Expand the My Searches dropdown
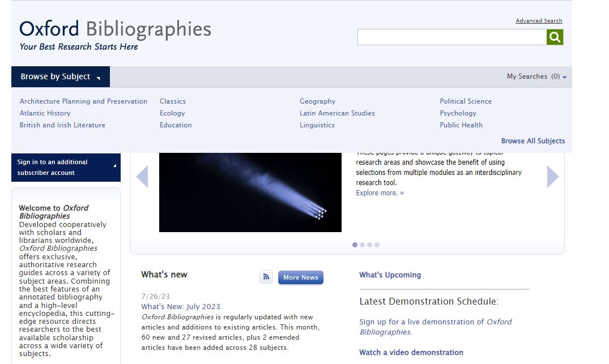This screenshot has width=609, height=364. point(536,76)
